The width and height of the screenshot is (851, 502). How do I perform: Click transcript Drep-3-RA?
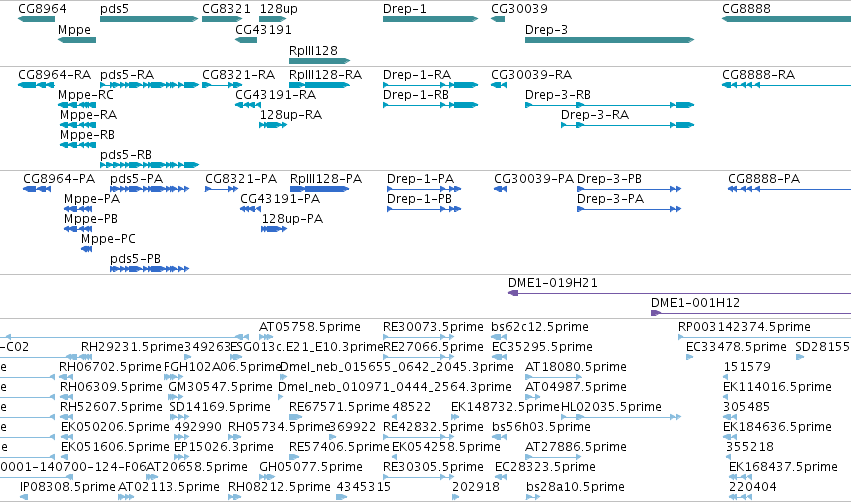(x=627, y=125)
